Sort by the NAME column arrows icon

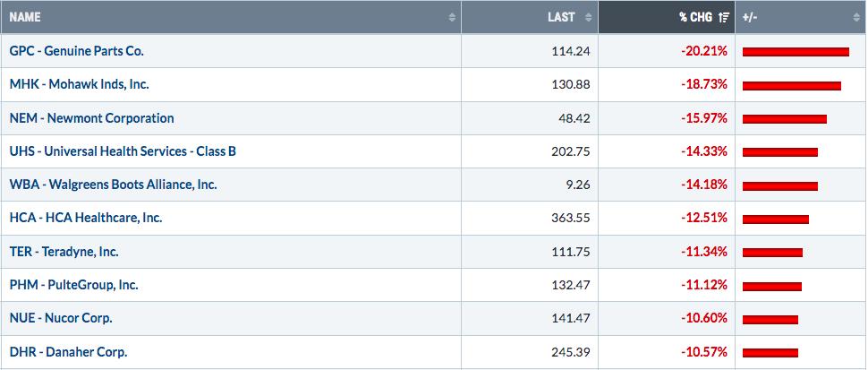[x=452, y=18]
